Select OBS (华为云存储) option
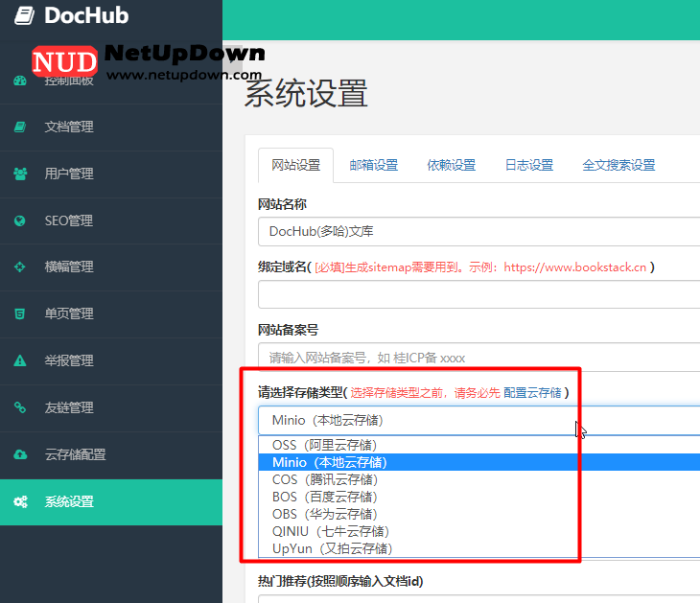 tap(479, 514)
